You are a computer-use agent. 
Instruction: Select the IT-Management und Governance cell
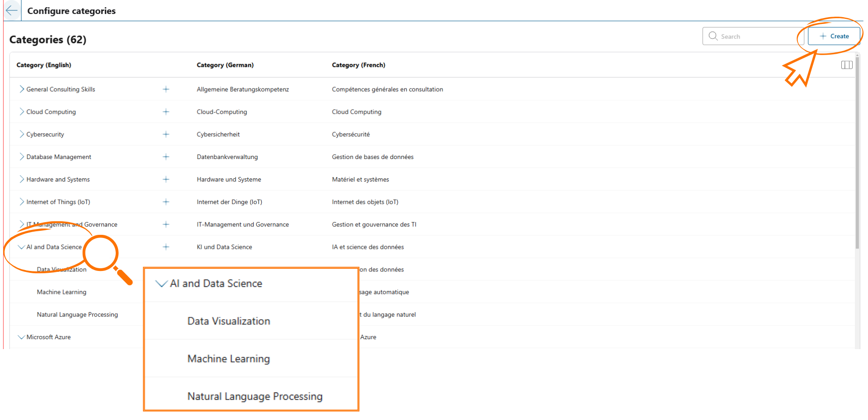point(243,224)
